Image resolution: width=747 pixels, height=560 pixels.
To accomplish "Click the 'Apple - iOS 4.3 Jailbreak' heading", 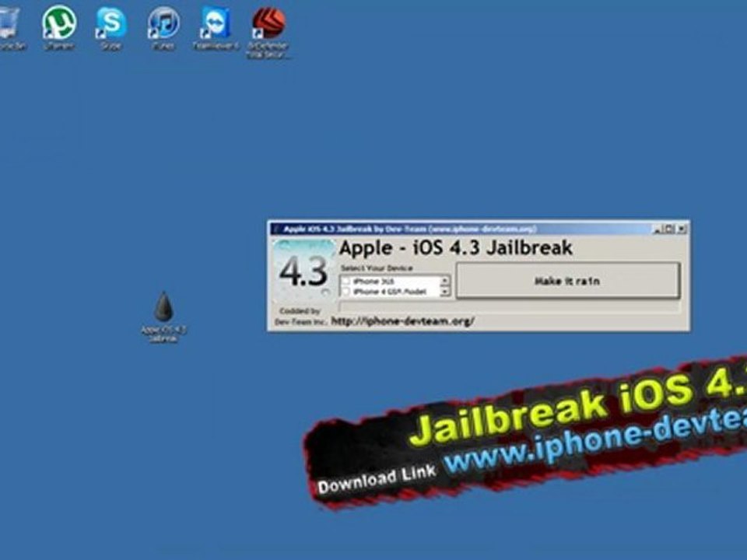I will (456, 248).
